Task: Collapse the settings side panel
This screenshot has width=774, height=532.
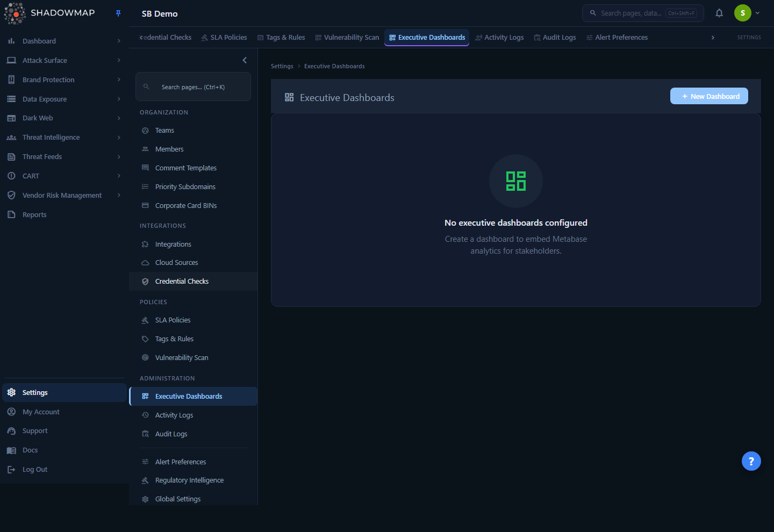Action: click(x=245, y=60)
